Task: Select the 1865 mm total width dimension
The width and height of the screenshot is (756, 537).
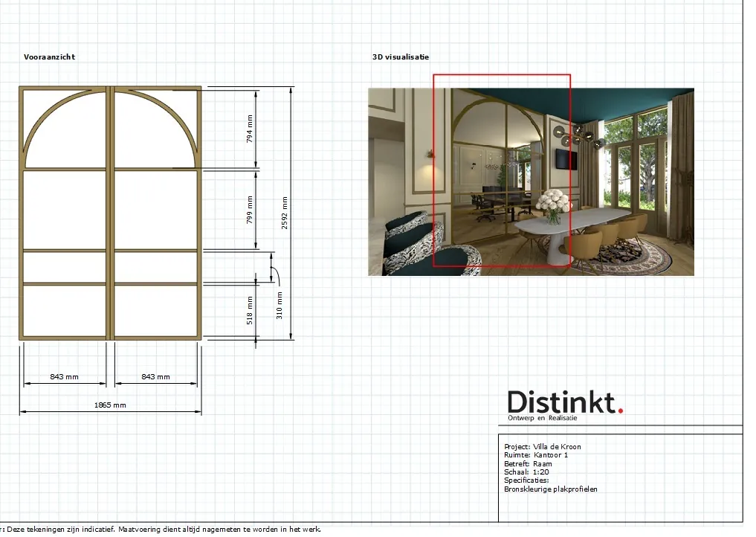Action: 110,405
